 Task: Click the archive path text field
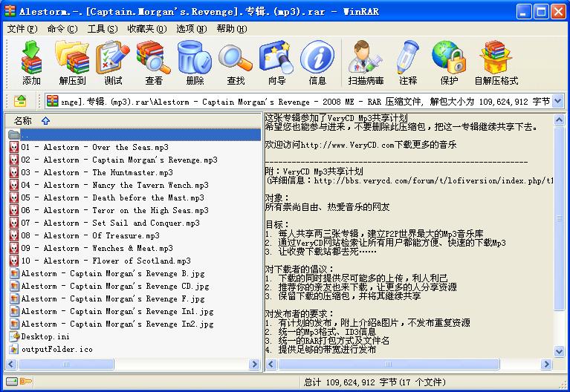click(298, 101)
